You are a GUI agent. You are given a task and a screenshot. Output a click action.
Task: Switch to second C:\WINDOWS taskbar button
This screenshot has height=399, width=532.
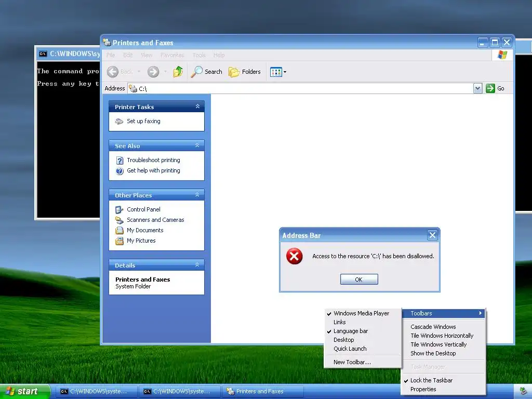point(179,391)
